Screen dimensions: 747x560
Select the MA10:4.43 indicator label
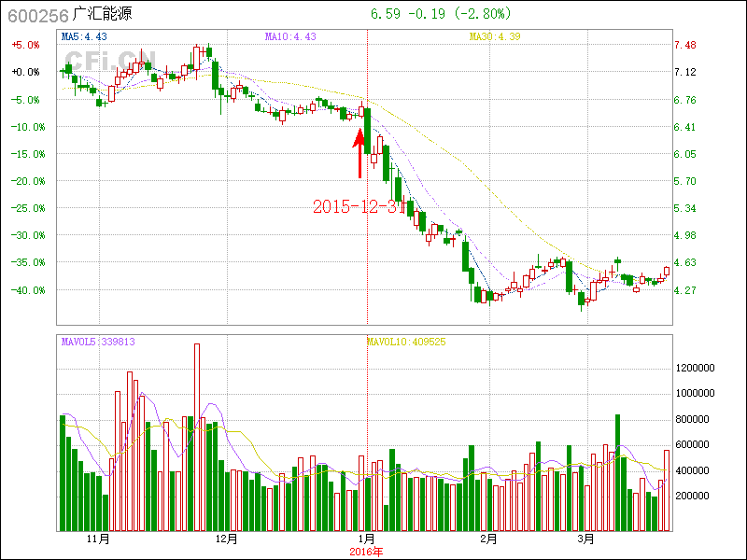tap(290, 36)
